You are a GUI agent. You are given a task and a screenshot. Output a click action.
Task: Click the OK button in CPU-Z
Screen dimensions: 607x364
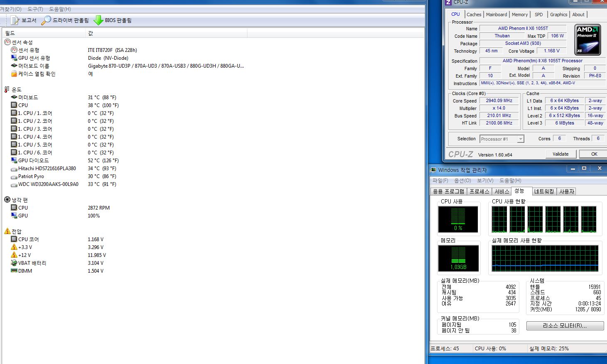pos(594,154)
